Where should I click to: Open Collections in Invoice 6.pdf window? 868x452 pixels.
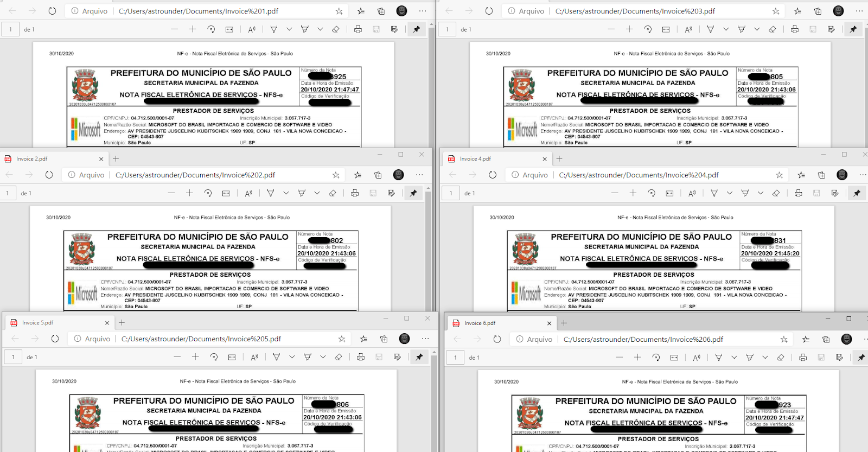[x=826, y=339]
